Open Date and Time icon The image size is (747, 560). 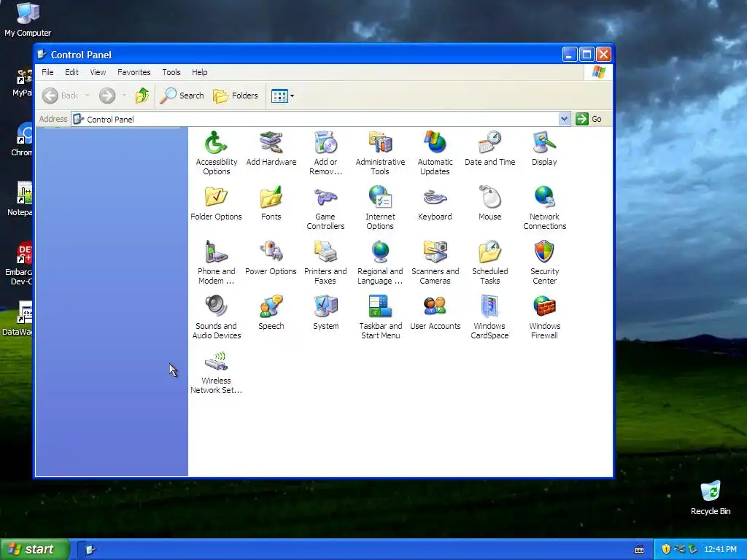tap(489, 149)
